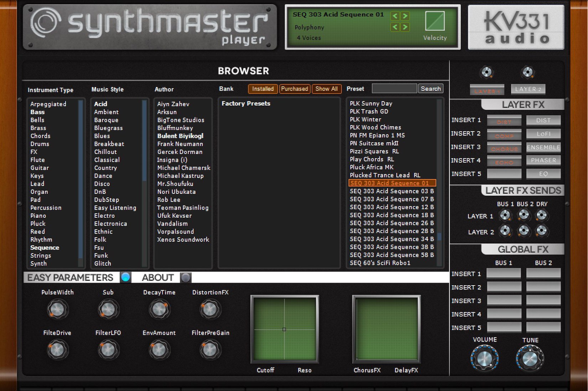Image resolution: width=588 pixels, height=391 pixels.
Task: Select preset SEQ 60's SciFi Robo1
Action: pos(380,263)
